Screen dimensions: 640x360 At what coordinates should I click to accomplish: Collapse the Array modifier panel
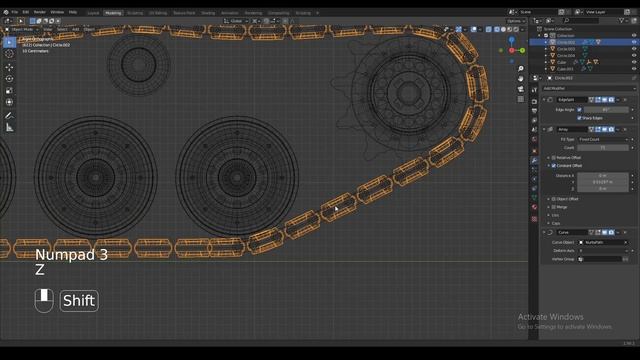[x=544, y=129]
